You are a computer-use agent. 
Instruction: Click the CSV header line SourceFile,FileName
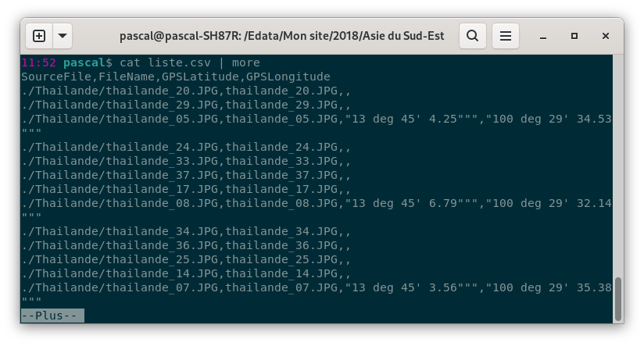click(x=176, y=77)
